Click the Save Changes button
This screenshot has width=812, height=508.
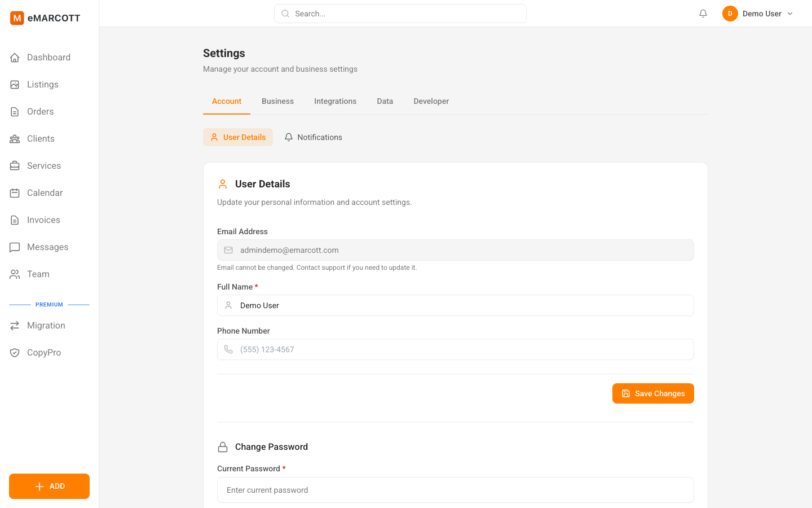[x=653, y=393]
